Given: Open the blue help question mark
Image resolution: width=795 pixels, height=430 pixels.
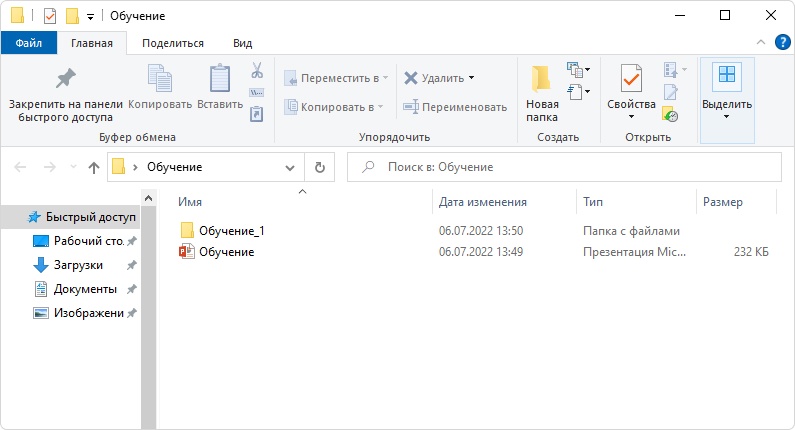Looking at the screenshot, I should pos(782,43).
